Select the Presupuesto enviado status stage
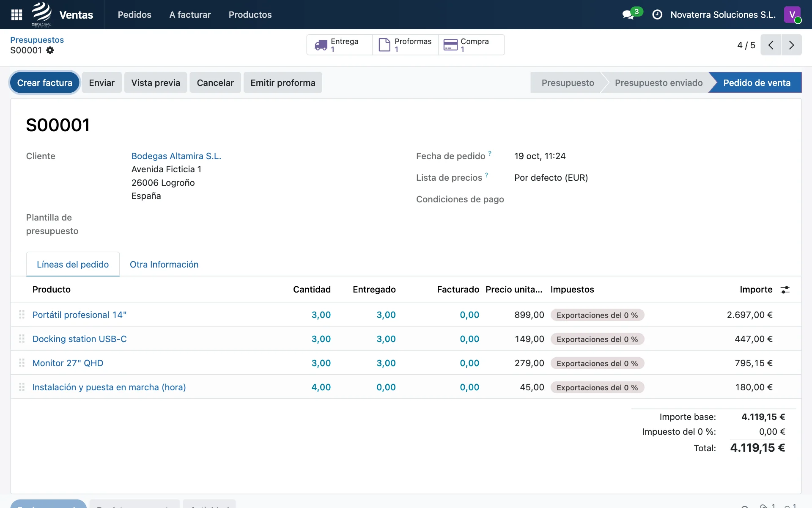Image resolution: width=812 pixels, height=508 pixels. point(658,83)
